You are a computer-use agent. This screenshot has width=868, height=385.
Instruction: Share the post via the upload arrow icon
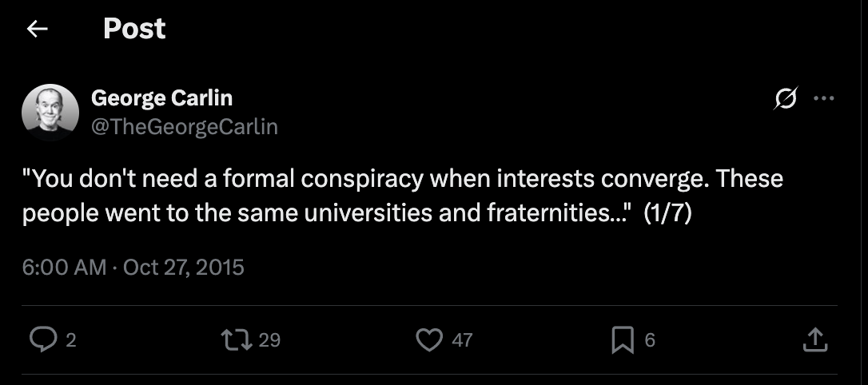coord(814,340)
